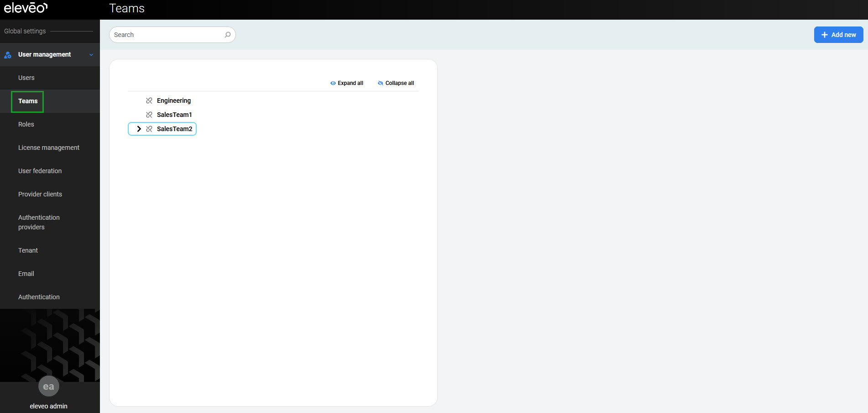Select the Engineering team
The height and width of the screenshot is (413, 868).
pos(174,101)
